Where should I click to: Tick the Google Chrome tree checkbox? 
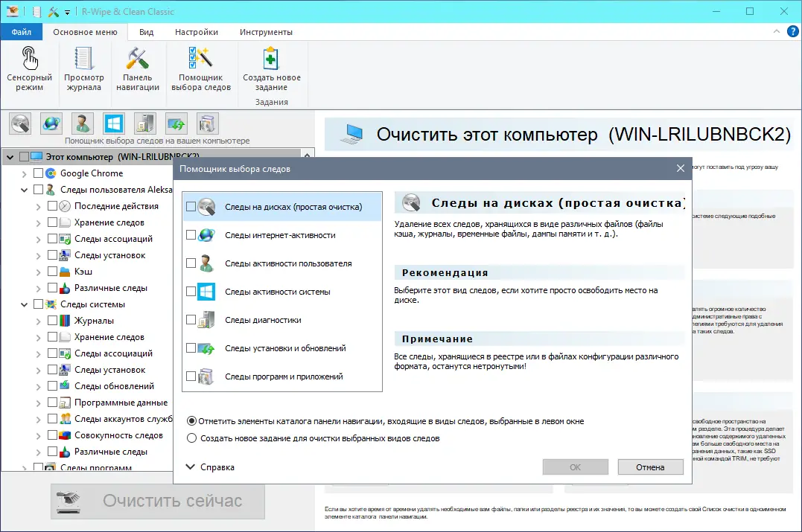39,173
